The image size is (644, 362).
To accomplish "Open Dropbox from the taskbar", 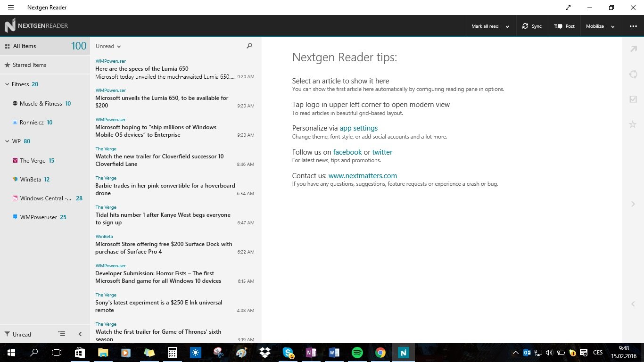I will click(x=264, y=353).
